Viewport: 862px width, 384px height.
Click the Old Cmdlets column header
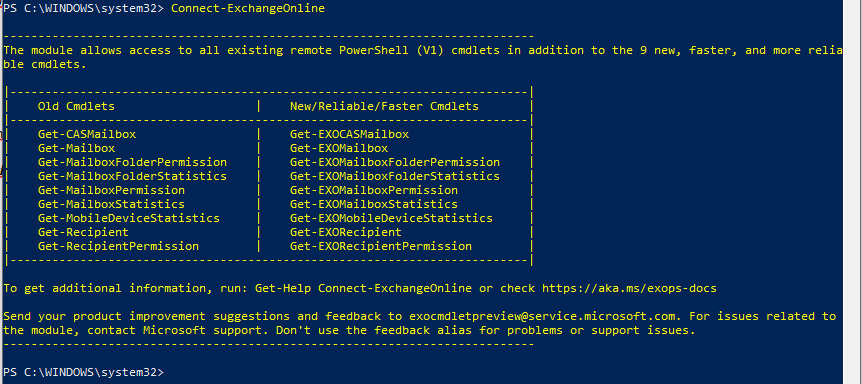pyautogui.click(x=76, y=106)
